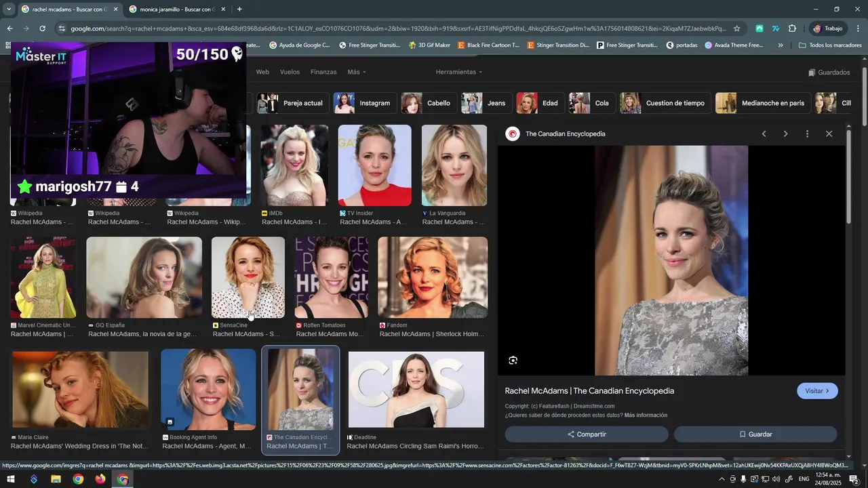Open the volume control in the system tray
This screenshot has width=868, height=488.
pyautogui.click(x=776, y=479)
